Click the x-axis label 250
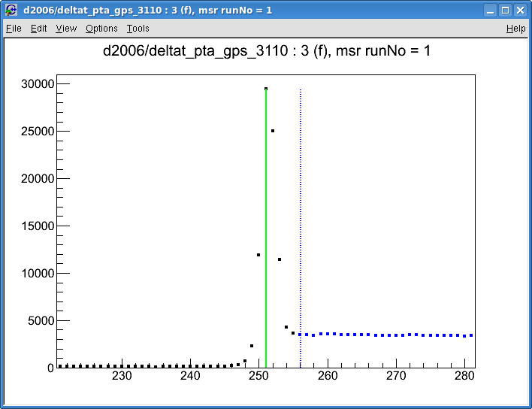This screenshot has height=409, width=532. click(x=259, y=377)
